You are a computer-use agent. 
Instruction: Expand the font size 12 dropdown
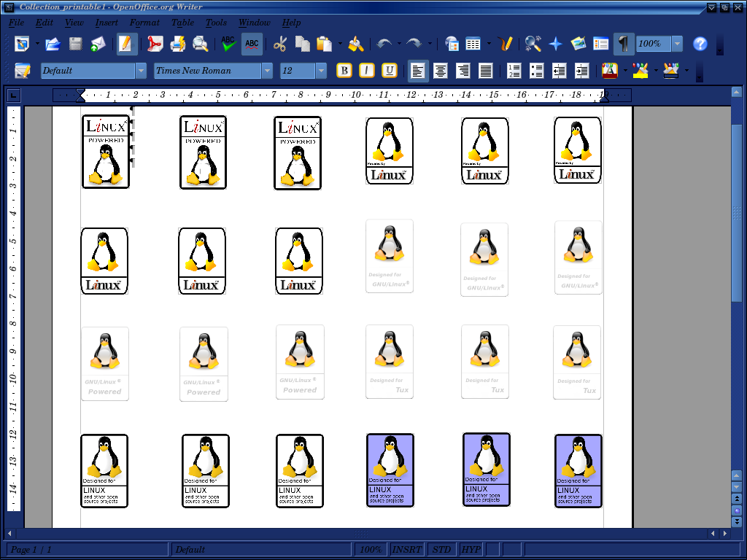click(322, 71)
